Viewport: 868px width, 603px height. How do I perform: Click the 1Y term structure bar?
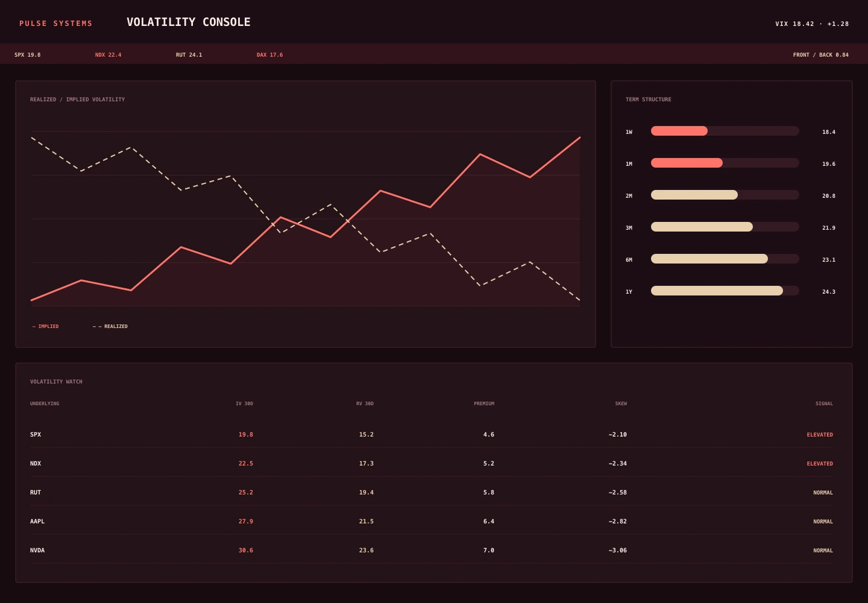(x=725, y=291)
